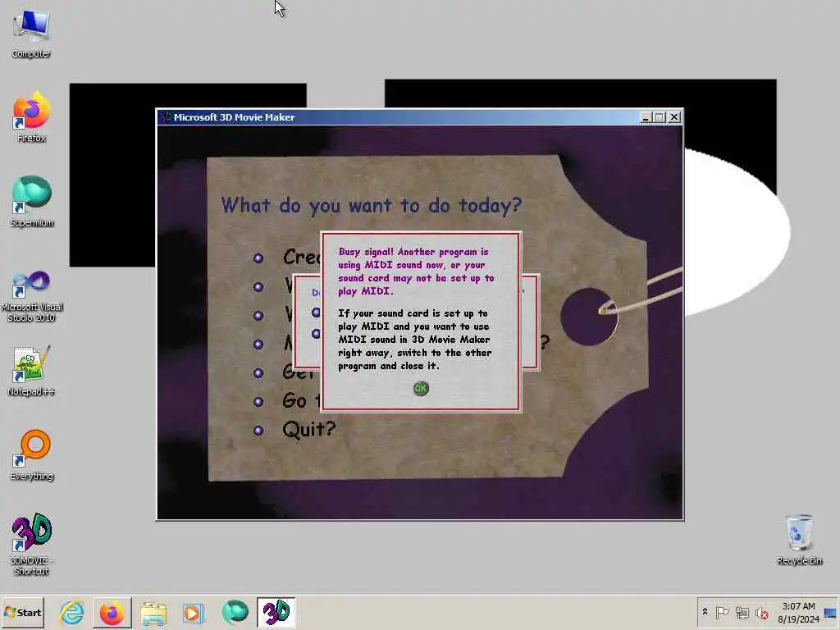Click the Show desktop button in the tray
The image size is (840, 630).
pyautogui.click(x=831, y=612)
